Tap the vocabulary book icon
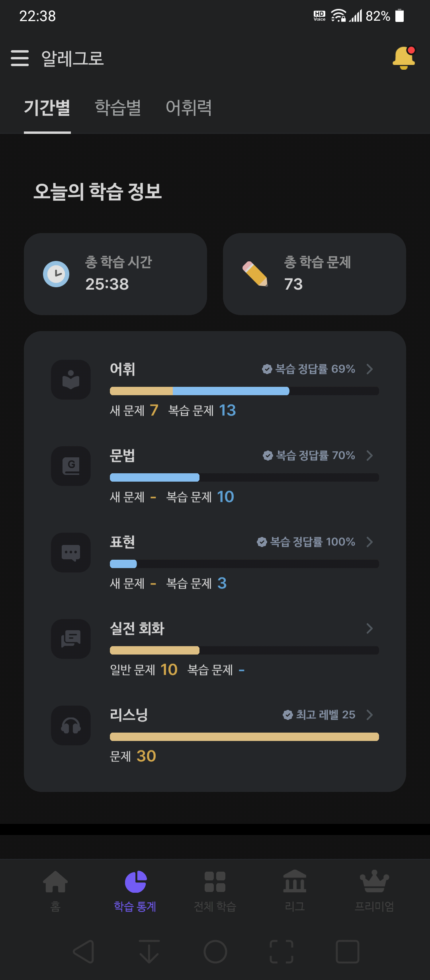 tap(71, 380)
